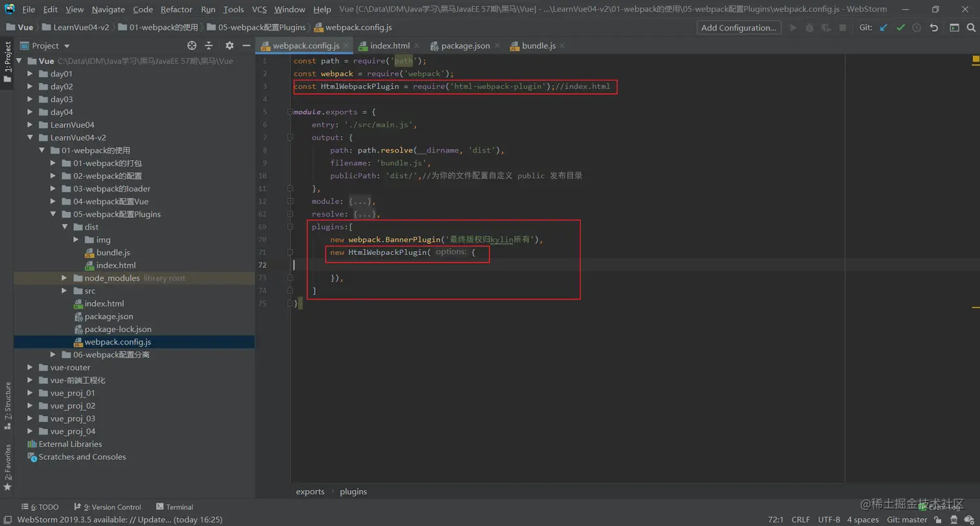Click the tool windows icon in bottom-left corner
Screen dimensions: 980x526
[x=7, y=520]
